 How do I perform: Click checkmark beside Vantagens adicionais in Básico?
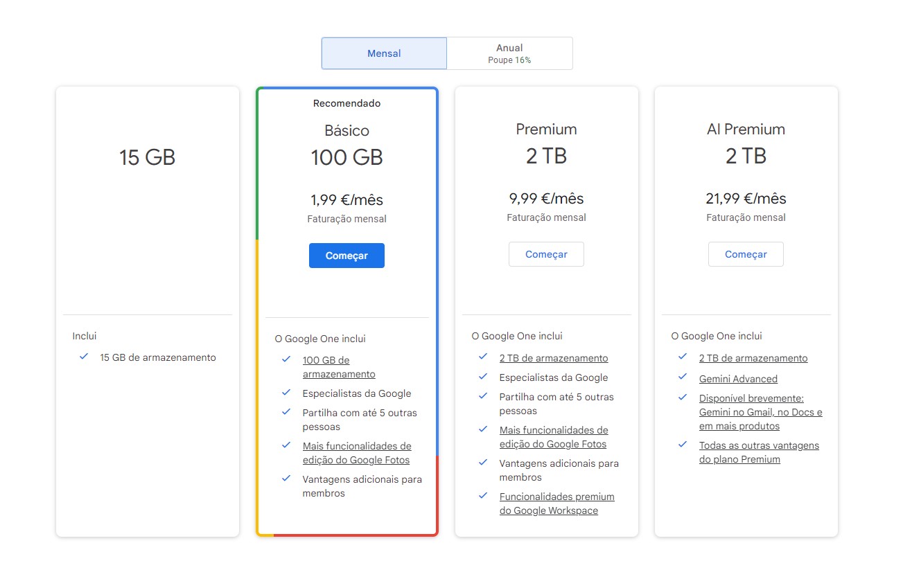(286, 478)
